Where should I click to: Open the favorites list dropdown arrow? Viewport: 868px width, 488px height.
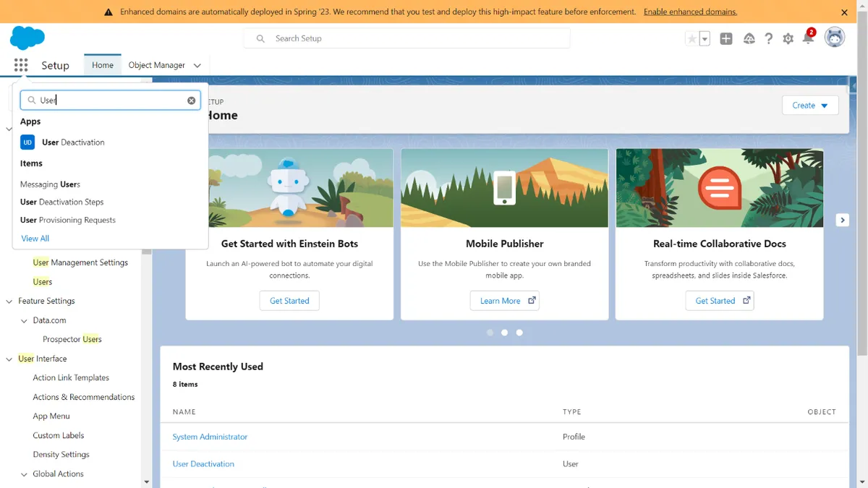point(705,39)
